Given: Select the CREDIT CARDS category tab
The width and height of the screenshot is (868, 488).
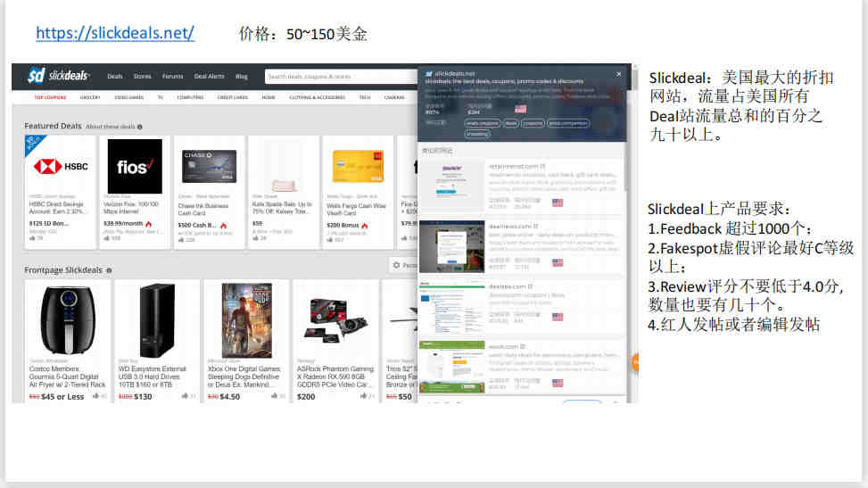Looking at the screenshot, I should point(233,97).
